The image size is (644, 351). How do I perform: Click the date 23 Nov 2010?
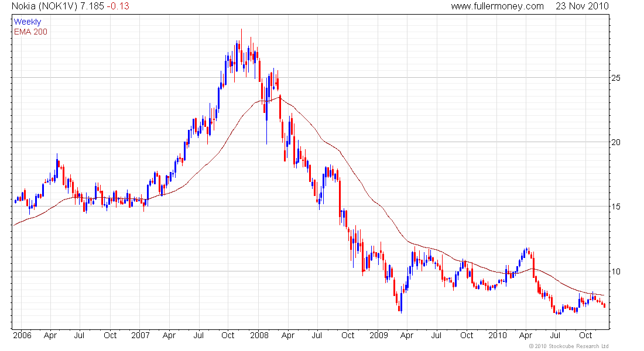point(582,6)
